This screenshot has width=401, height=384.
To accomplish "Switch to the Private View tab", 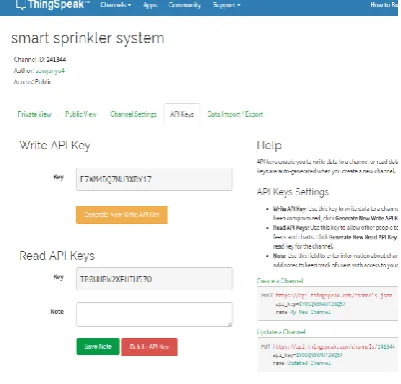I will (x=35, y=114).
